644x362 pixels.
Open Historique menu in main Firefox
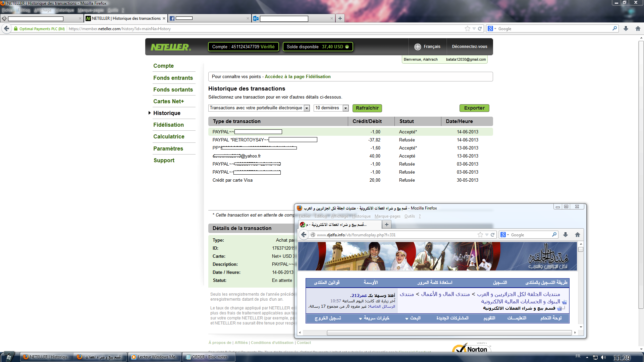tap(65, 10)
